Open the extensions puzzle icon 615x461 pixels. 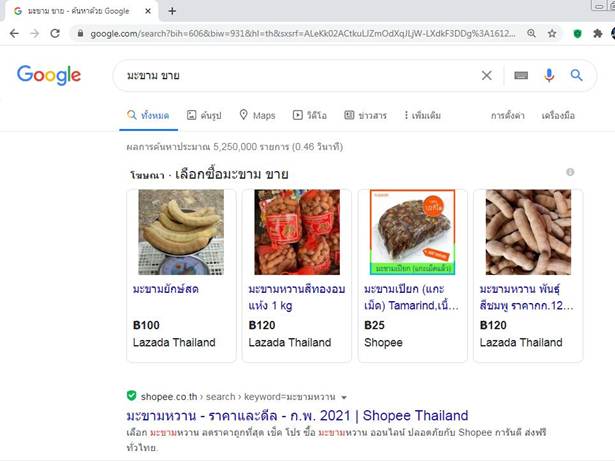(x=597, y=34)
